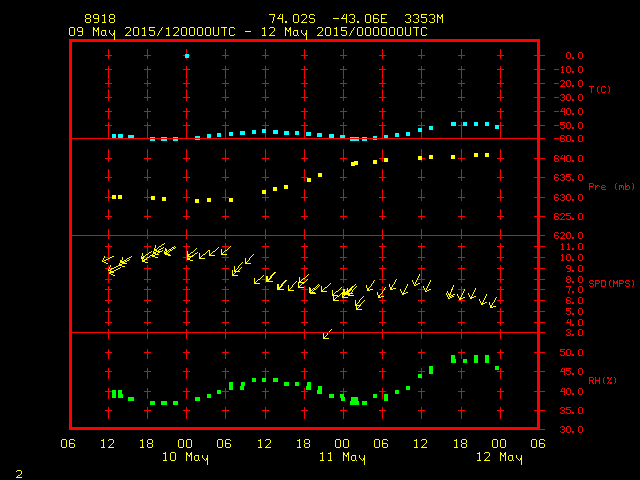The image size is (640, 480).
Task: Click the 00 hour label above 12 May
Action: click(499, 444)
